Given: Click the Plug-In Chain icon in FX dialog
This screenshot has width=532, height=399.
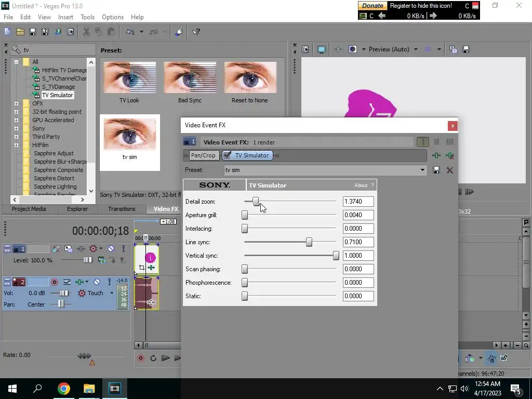Looking at the screenshot, I should click(436, 155).
